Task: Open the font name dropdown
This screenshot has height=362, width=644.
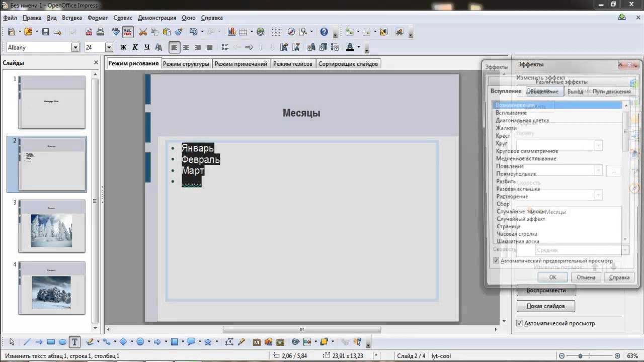Action: pyautogui.click(x=75, y=47)
